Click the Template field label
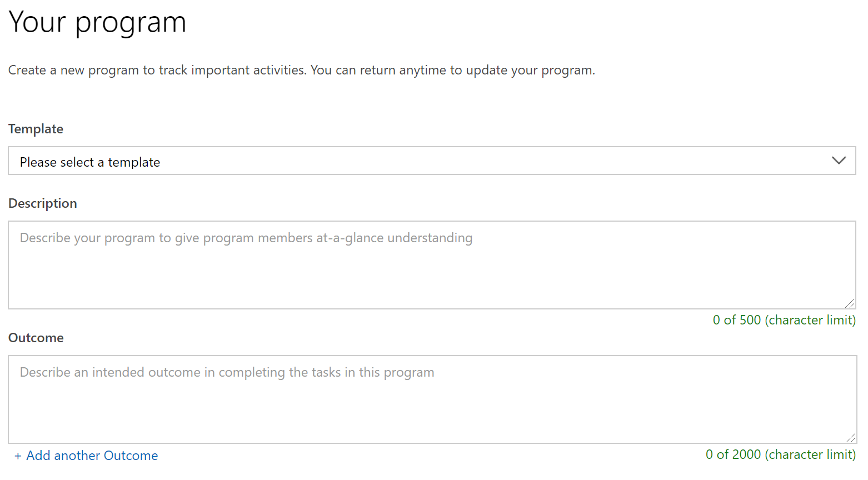 point(36,128)
